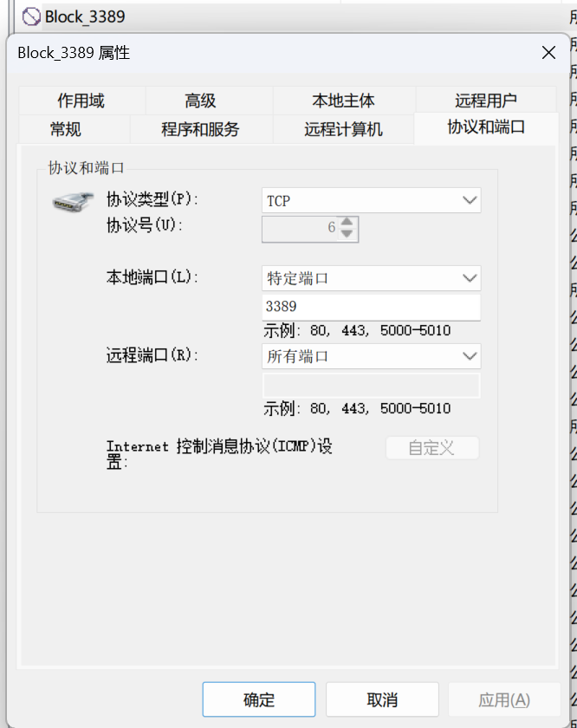Switch to the 作用域 tab

point(81,101)
